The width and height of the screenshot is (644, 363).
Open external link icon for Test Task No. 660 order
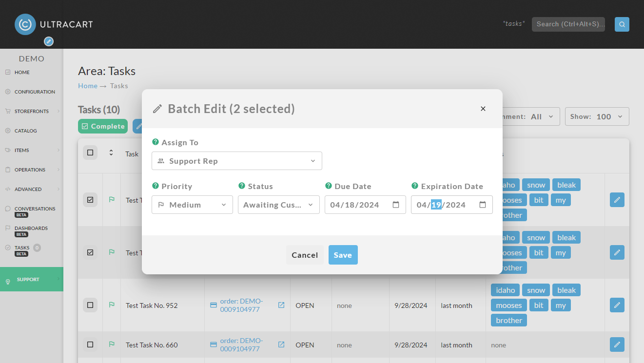coord(281,344)
